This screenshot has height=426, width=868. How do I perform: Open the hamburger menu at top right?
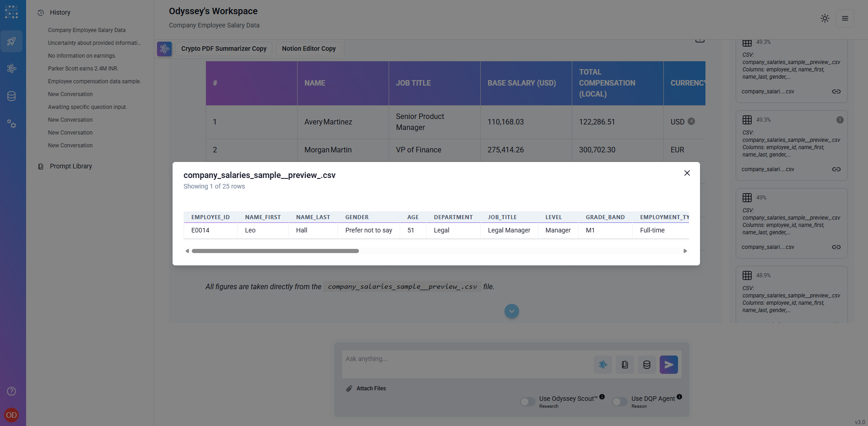(845, 18)
